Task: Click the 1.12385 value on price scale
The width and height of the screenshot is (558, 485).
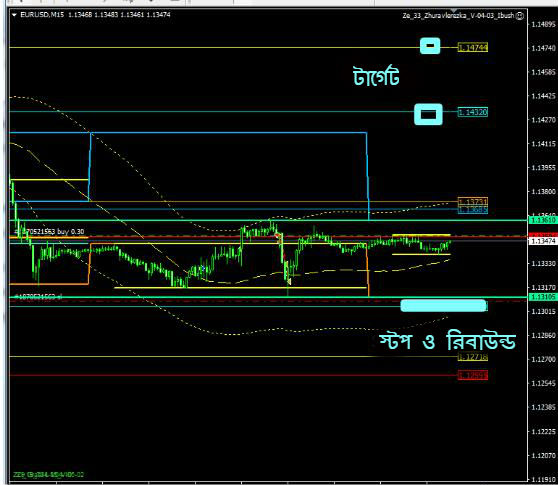Action: [x=543, y=407]
